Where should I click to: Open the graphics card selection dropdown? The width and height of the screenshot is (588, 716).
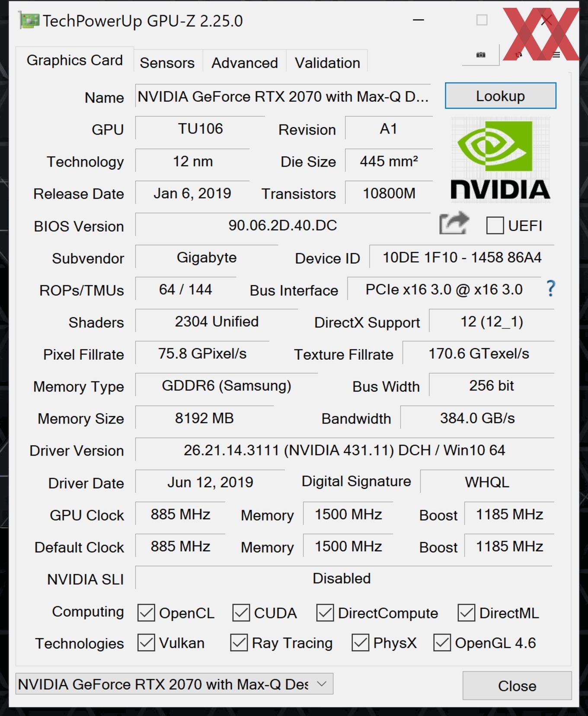point(174,684)
